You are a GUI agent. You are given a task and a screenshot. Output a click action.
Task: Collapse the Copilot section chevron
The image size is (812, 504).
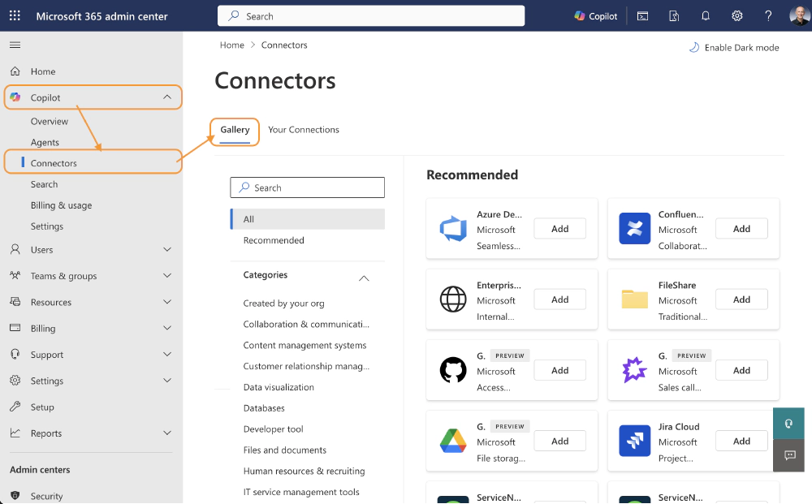tap(167, 97)
